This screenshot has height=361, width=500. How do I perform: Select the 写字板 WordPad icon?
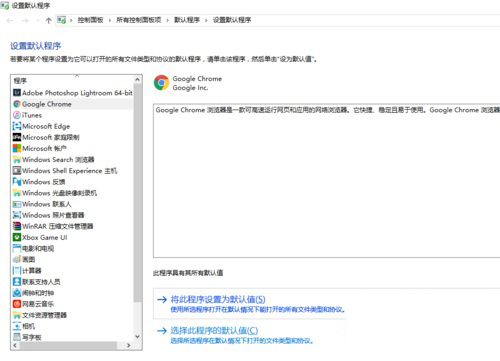[x=17, y=337]
